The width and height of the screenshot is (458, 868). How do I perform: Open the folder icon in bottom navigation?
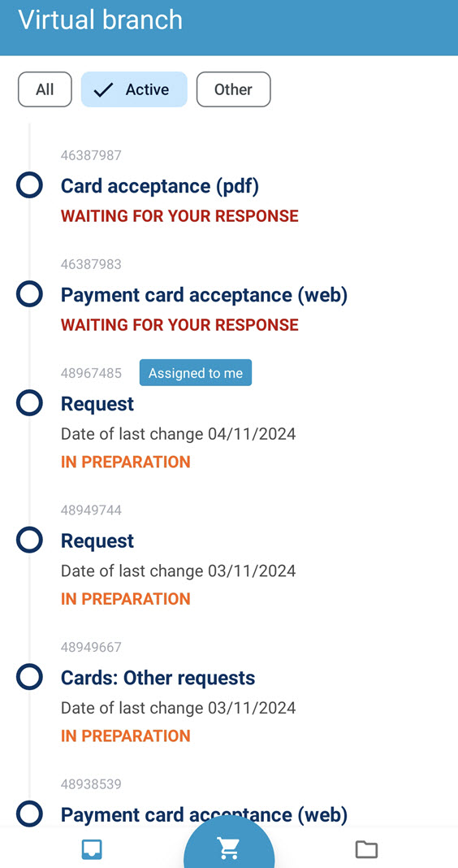tap(366, 849)
